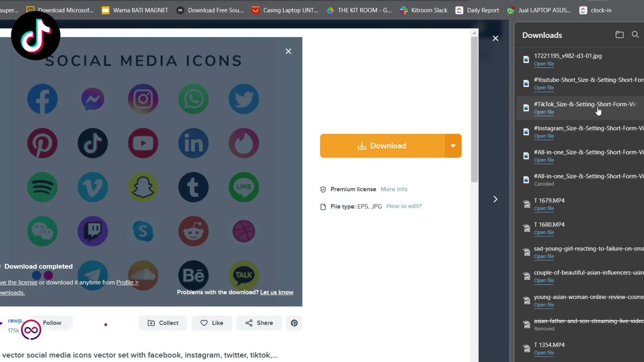
Task: Close the image detail modal with X
Action: click(495, 38)
